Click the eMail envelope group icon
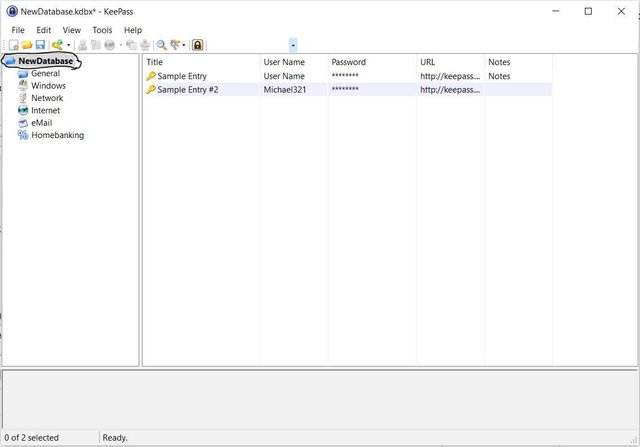 23,123
